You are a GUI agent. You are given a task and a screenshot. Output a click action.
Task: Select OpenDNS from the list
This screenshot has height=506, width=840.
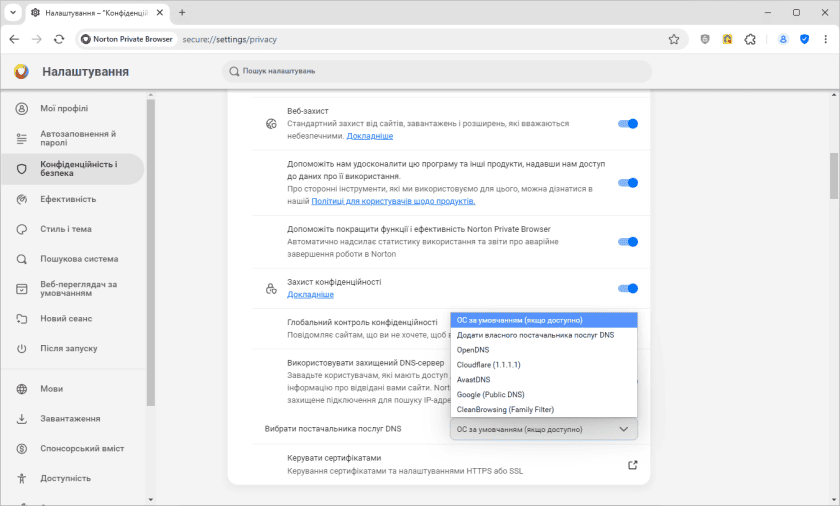tap(544, 350)
